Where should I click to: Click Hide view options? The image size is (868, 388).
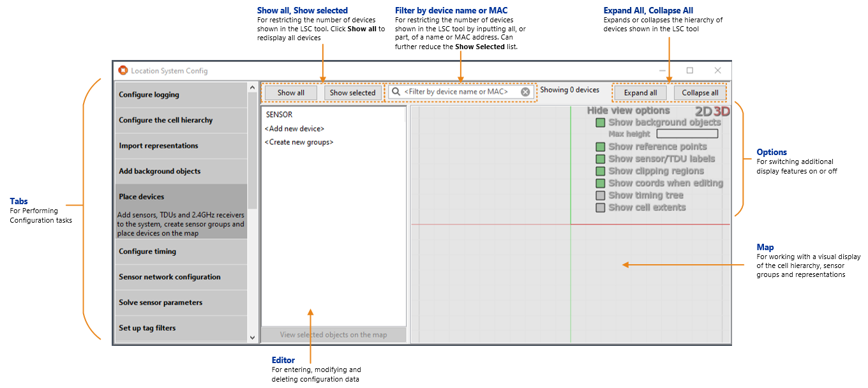coord(628,110)
